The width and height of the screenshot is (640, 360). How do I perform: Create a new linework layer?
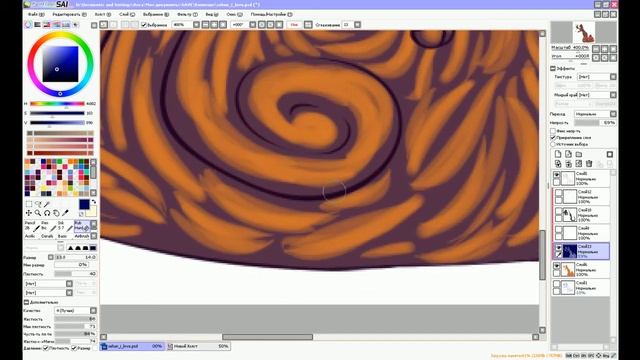(x=568, y=154)
